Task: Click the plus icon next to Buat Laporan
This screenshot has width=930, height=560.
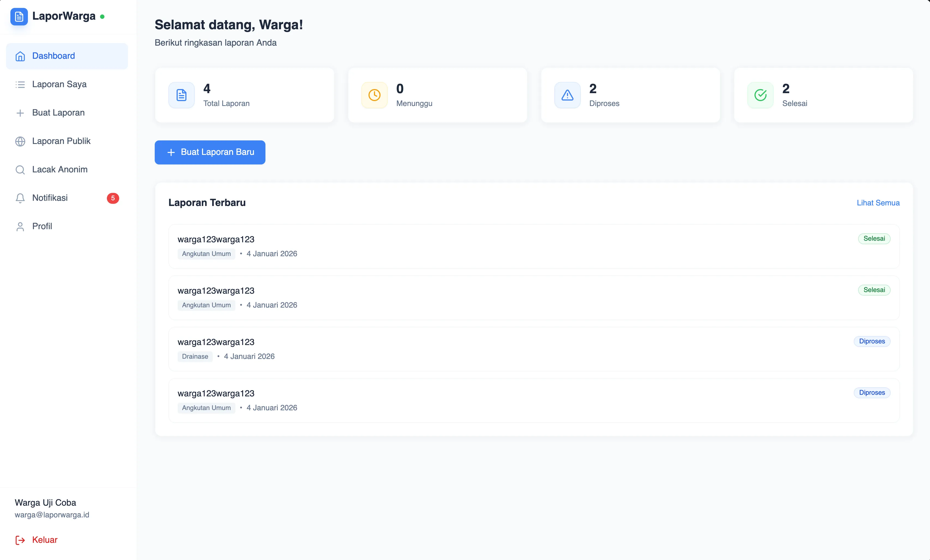Action: tap(20, 113)
